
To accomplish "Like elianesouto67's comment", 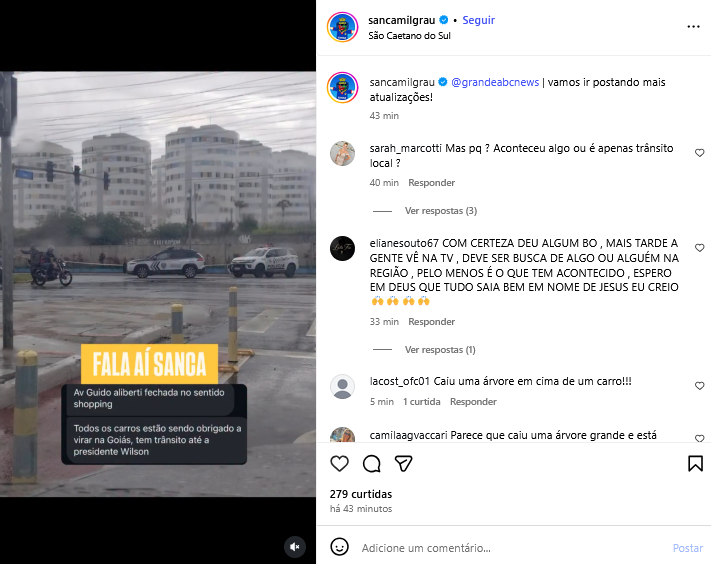I will pos(700,248).
